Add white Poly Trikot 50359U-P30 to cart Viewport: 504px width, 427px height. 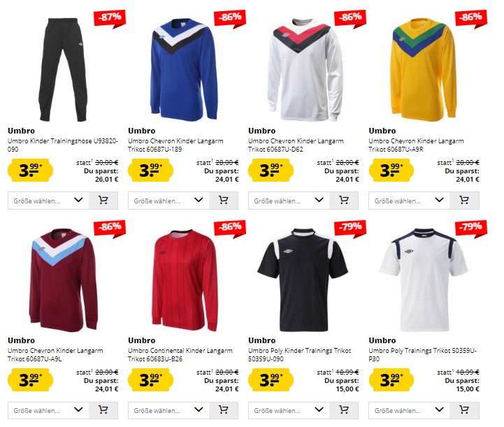[x=464, y=410]
